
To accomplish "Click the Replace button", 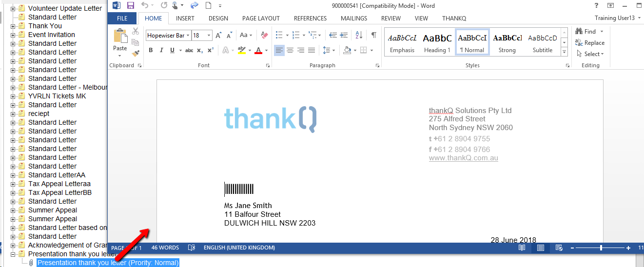I will pos(589,42).
